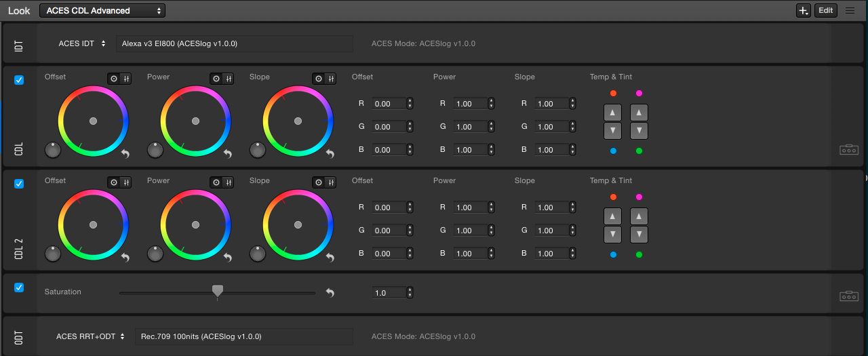This screenshot has width=868, height=356.
Task: Disable the first CDL node checkbox
Action: [x=19, y=80]
